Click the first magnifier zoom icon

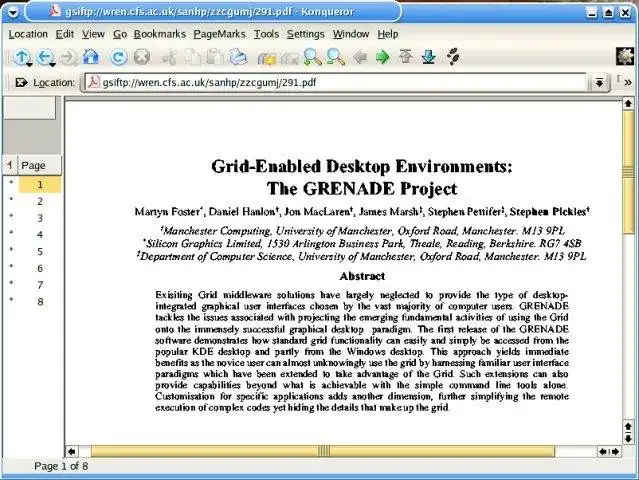click(x=313, y=57)
